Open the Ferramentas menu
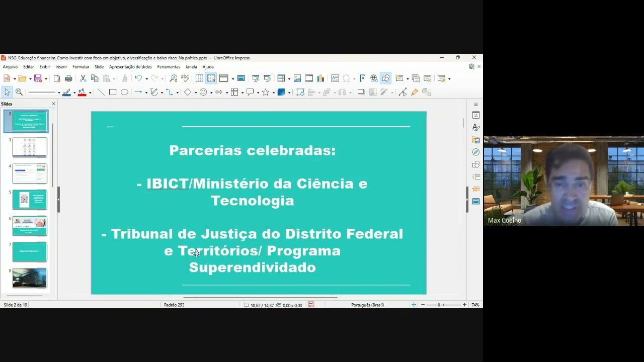Image resolution: width=644 pixels, height=362 pixels. tap(169, 67)
